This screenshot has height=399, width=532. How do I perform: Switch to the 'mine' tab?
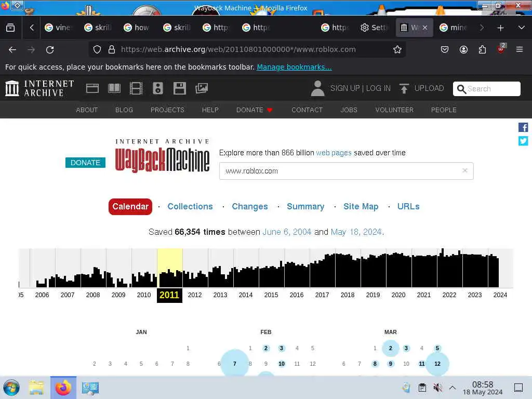tap(453, 28)
